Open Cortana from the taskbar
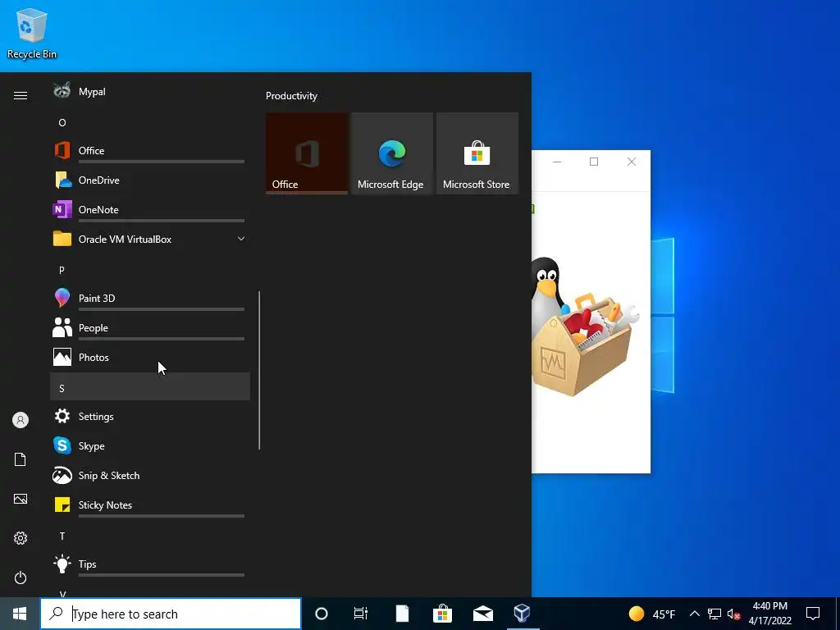Screen dimensions: 840x630 pyautogui.click(x=322, y=614)
